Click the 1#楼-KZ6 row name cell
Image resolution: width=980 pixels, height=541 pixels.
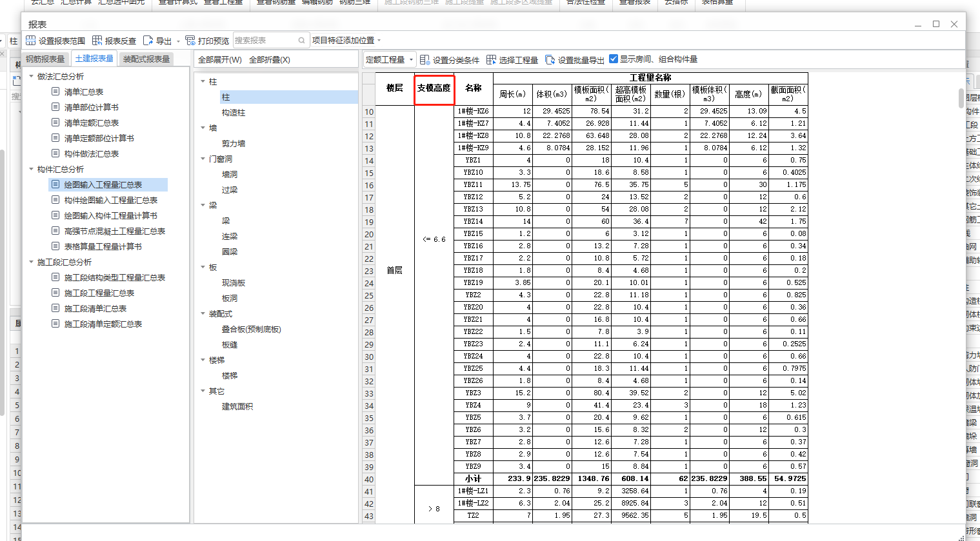(x=473, y=111)
